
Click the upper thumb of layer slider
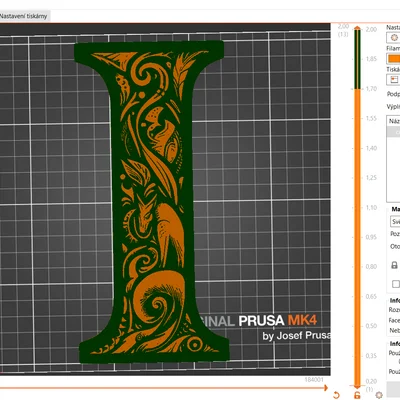click(357, 28)
